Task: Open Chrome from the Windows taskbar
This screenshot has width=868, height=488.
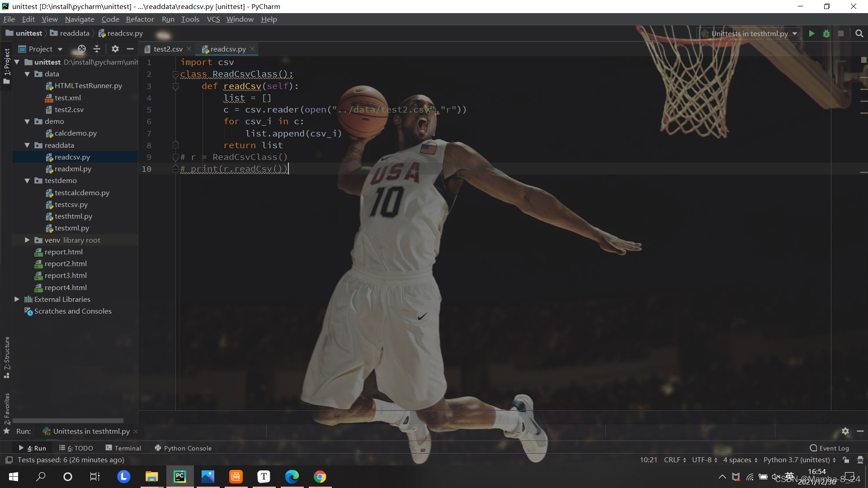Action: [320, 477]
